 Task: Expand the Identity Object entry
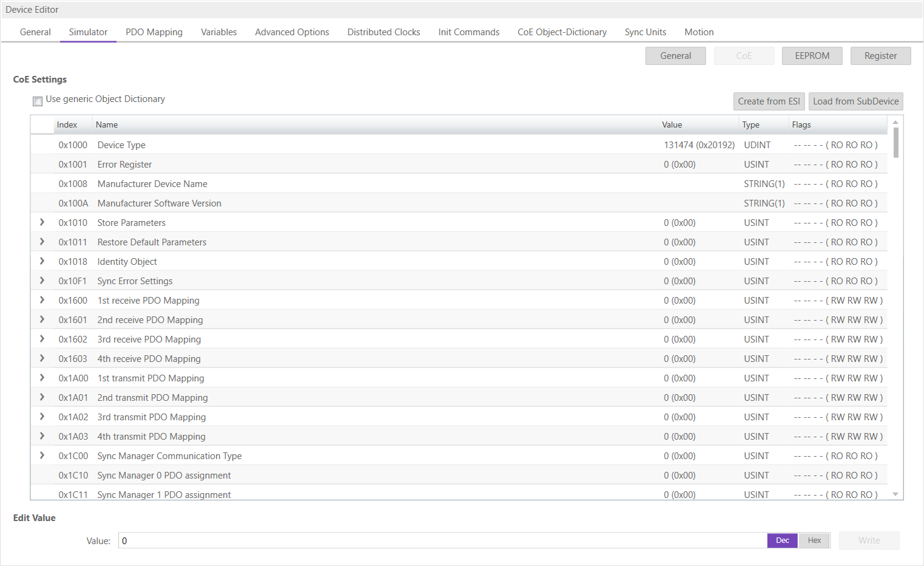point(42,261)
